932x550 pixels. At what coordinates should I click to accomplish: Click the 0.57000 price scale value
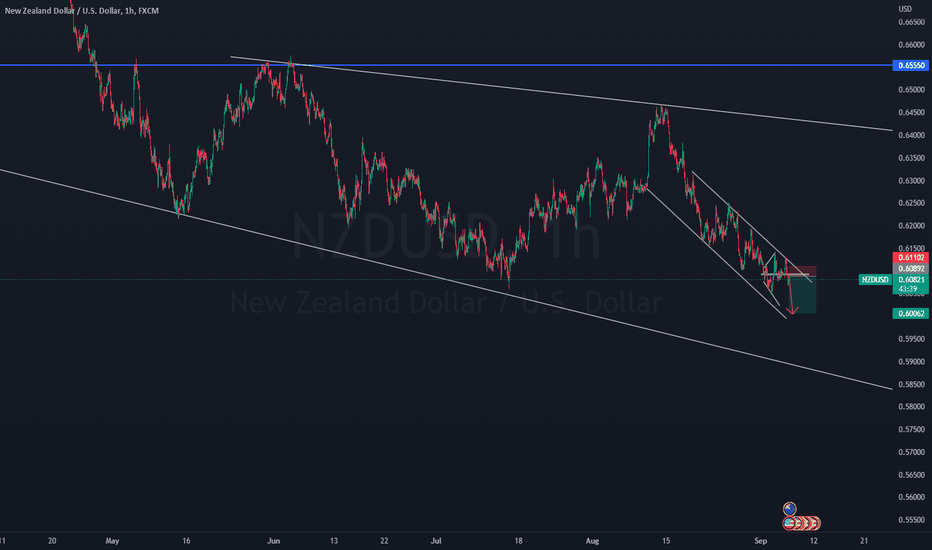click(911, 452)
